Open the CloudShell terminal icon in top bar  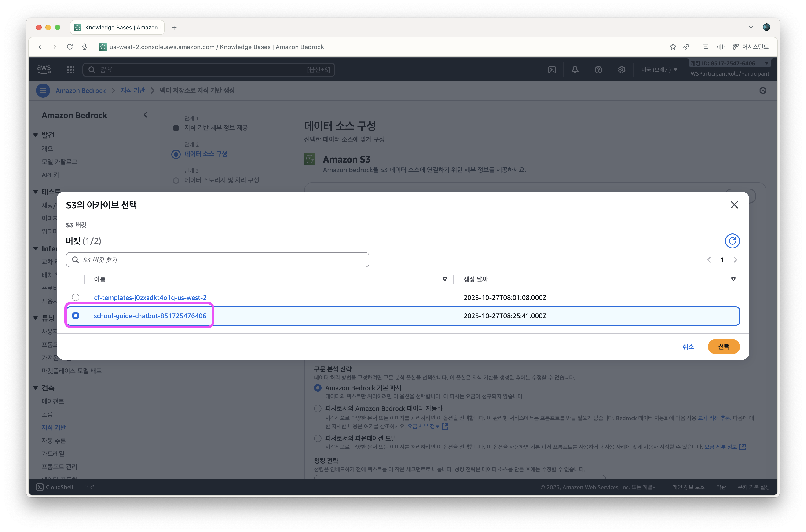[x=552, y=69]
